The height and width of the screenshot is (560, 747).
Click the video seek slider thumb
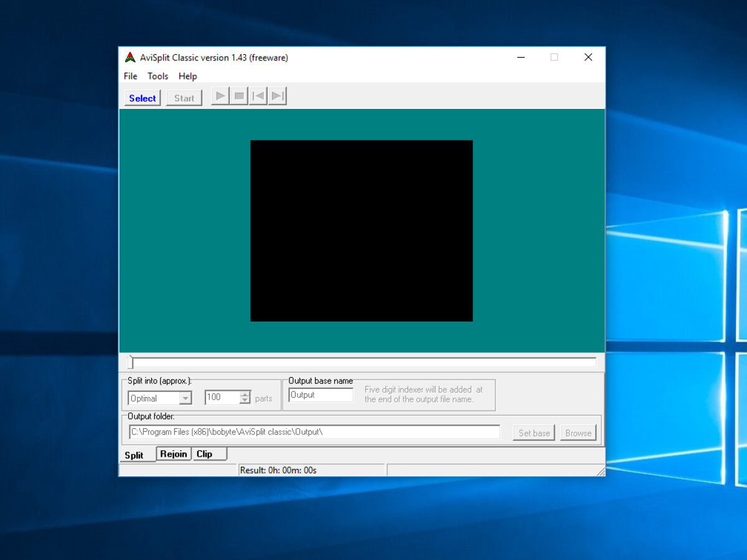tap(131, 362)
